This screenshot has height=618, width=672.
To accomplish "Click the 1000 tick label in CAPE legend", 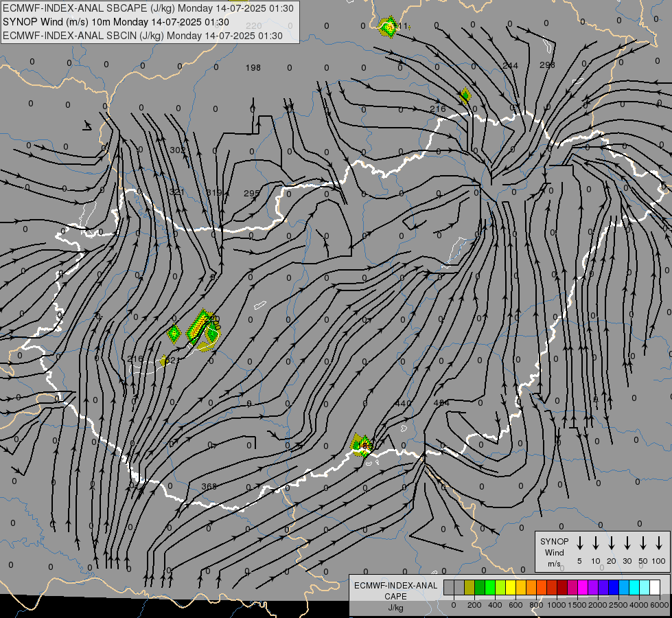I will point(556,605).
